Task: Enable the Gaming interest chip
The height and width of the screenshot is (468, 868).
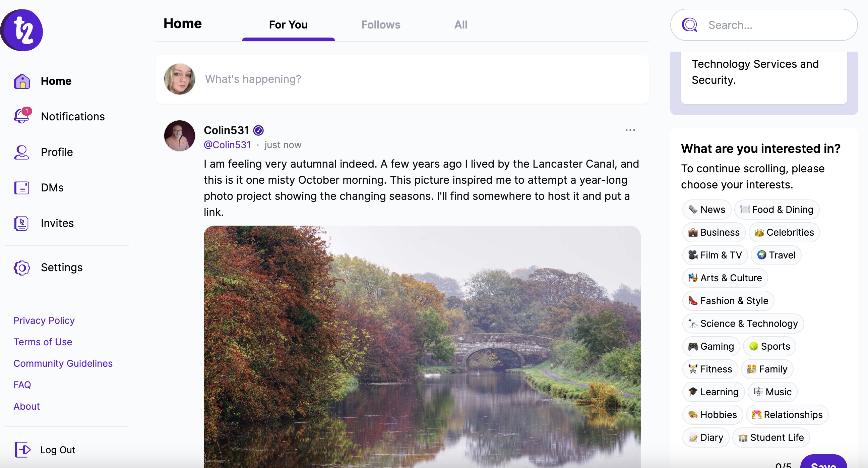Action: tap(711, 346)
